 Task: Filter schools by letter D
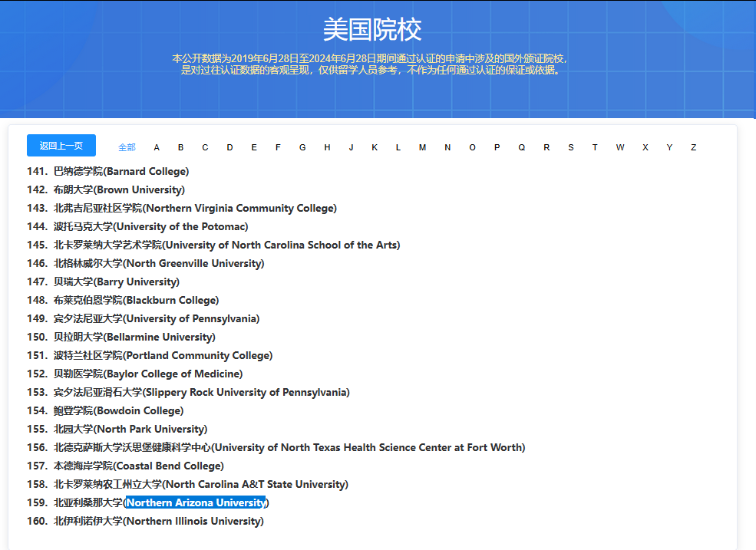[x=230, y=147]
